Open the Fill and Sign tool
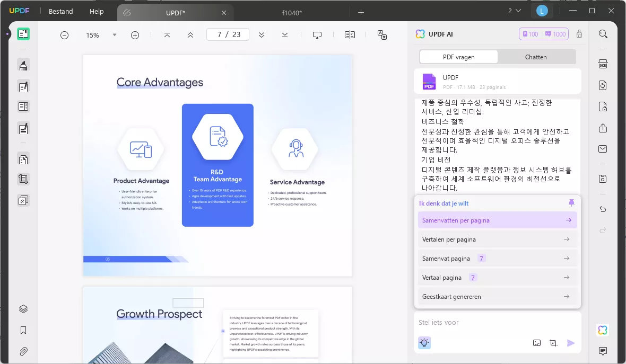 coord(23,128)
